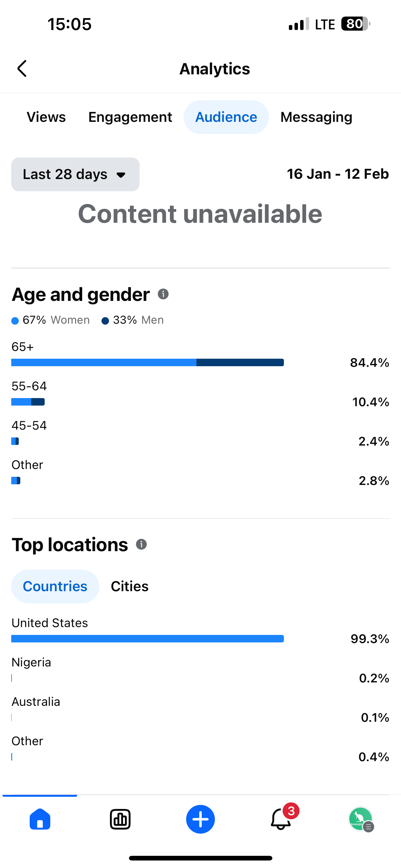Switch to the Views tab
The width and height of the screenshot is (401, 868).
(x=46, y=117)
